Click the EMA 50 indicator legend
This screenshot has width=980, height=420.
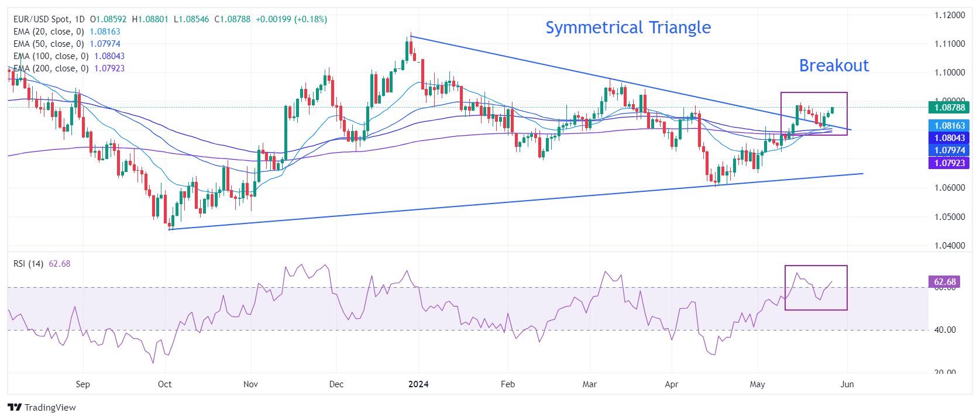tap(49, 44)
